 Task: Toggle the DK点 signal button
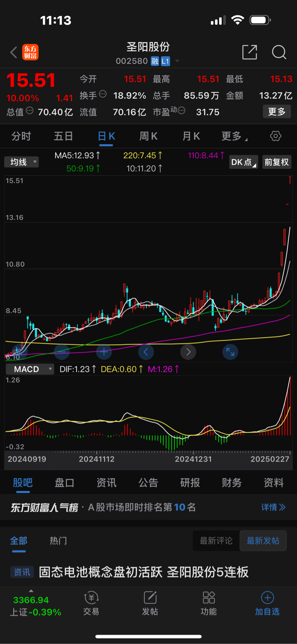244,162
